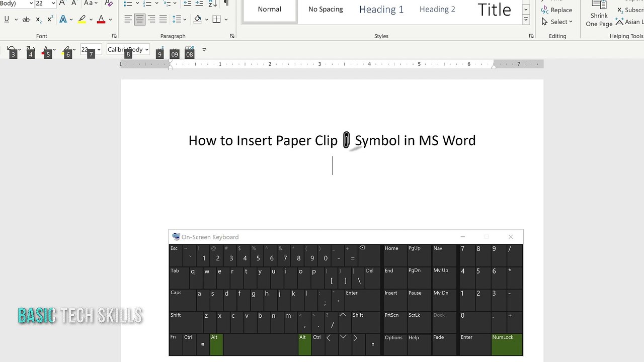644x362 pixels.
Task: Click the Subscript button in the Font group
Action: 39,19
